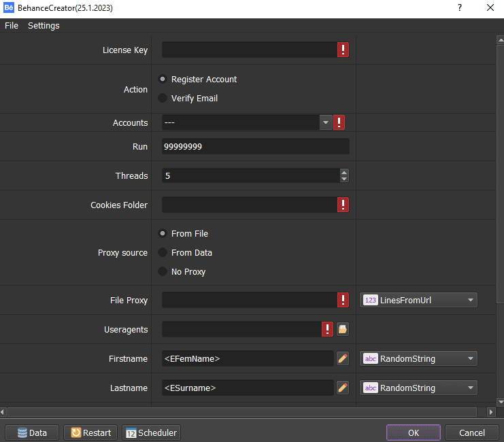Choose From File proxy source
504x442 pixels.
coord(163,233)
